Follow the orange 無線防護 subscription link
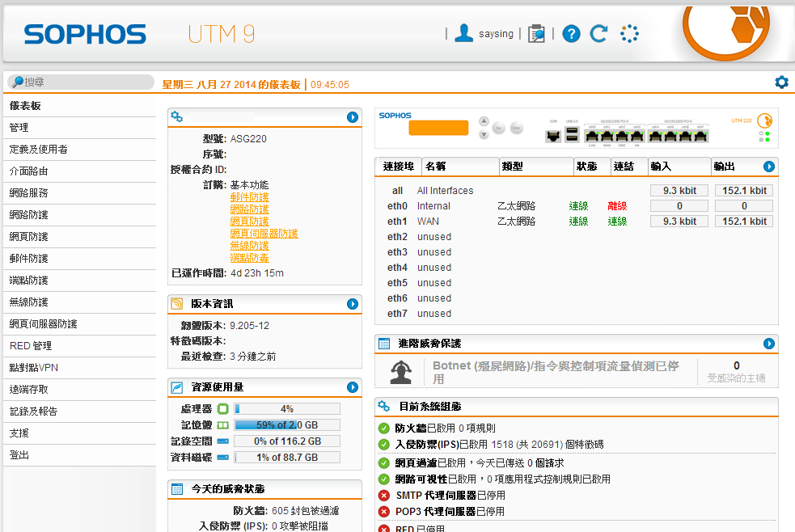The height and width of the screenshot is (532, 795). click(x=249, y=246)
